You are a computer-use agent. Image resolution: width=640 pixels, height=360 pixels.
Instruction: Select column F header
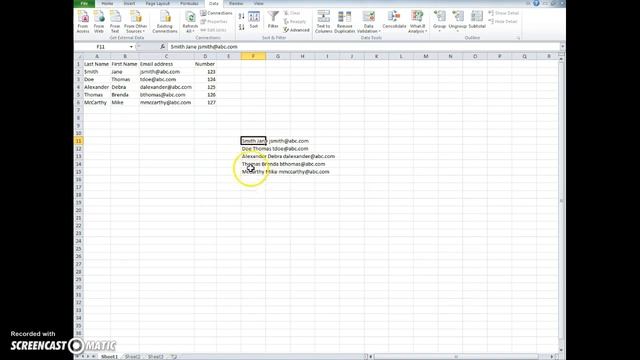pyautogui.click(x=253, y=56)
